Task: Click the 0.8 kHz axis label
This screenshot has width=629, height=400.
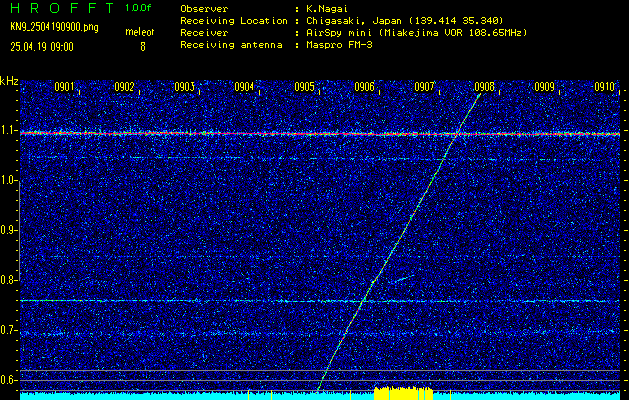Action: pyautogui.click(x=8, y=280)
